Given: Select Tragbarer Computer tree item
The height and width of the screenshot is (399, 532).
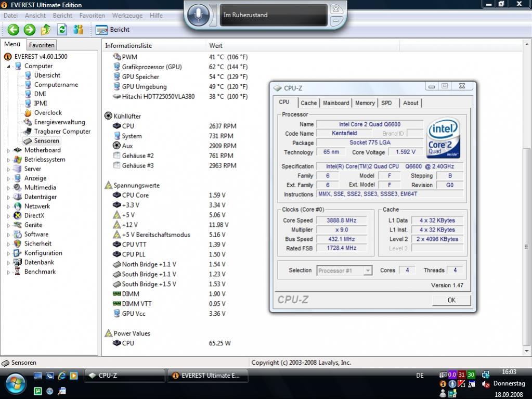Looking at the screenshot, I should (62, 131).
